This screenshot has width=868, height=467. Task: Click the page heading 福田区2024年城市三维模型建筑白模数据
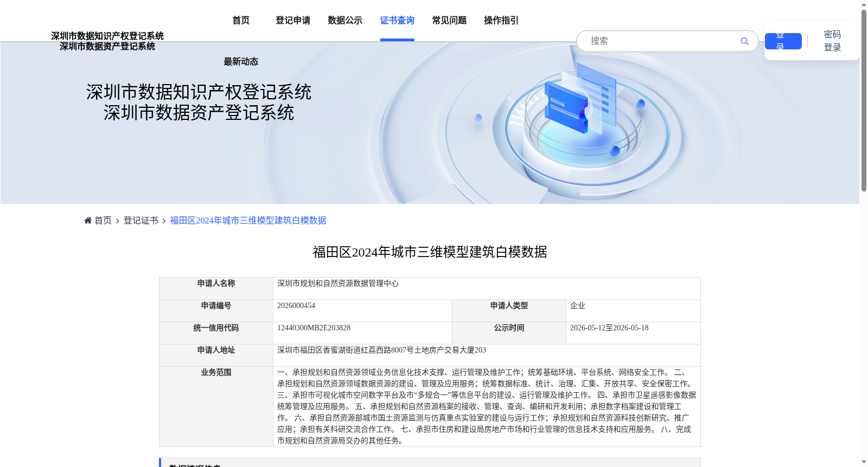click(x=430, y=252)
